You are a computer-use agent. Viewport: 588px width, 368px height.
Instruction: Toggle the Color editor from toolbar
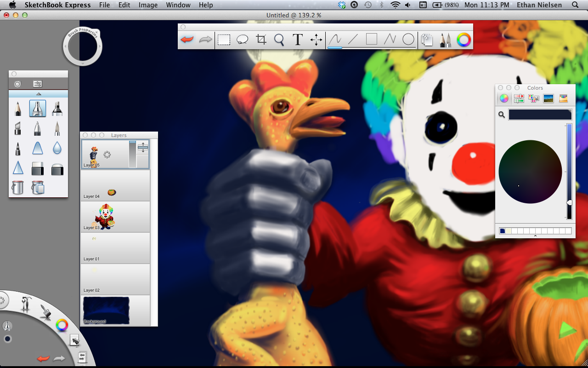pos(464,40)
